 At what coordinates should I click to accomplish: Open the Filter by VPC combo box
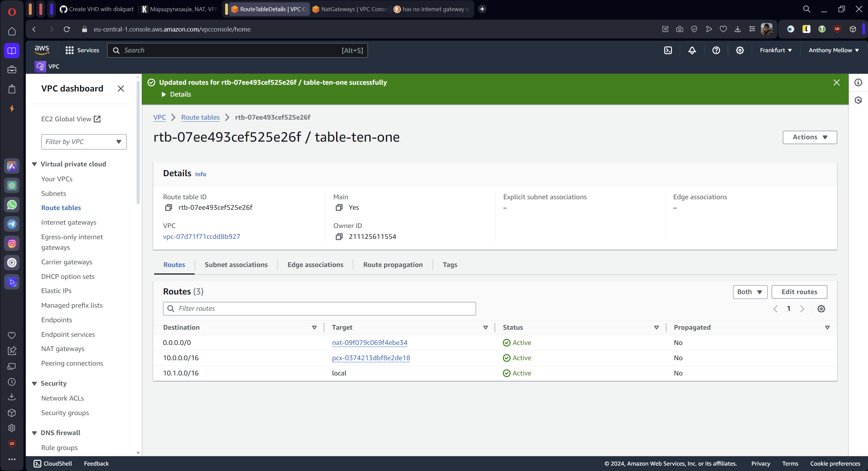coord(84,142)
